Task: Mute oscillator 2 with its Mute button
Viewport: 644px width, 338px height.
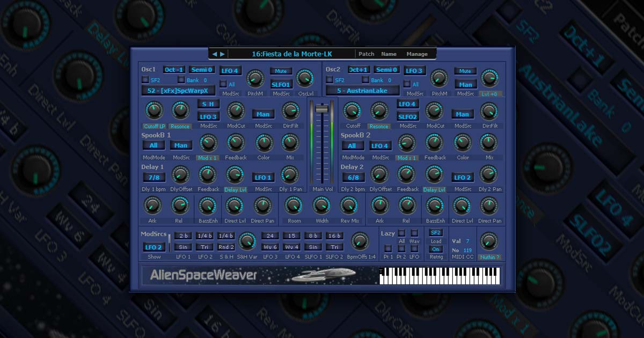Action: pyautogui.click(x=465, y=71)
